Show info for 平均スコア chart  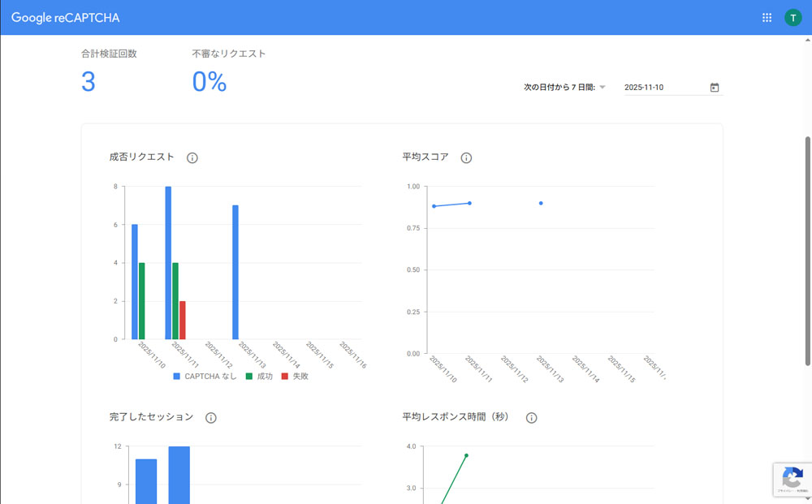466,158
